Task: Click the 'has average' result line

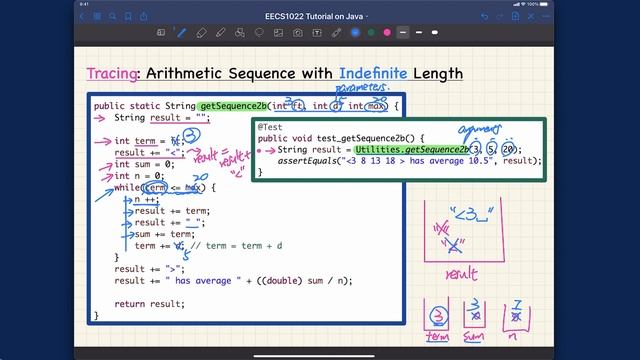Action: [233, 281]
